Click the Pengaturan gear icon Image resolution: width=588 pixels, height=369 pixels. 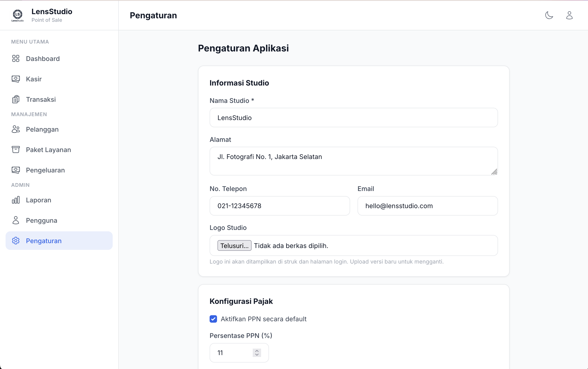pyautogui.click(x=16, y=241)
